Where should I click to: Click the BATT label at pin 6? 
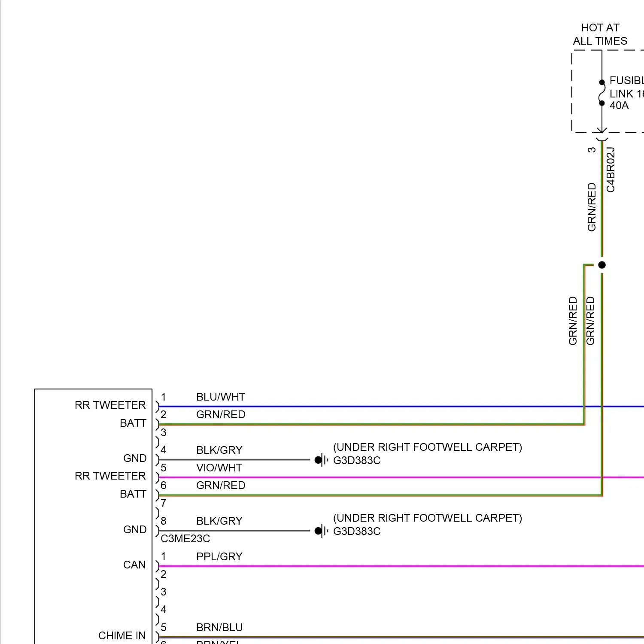[x=133, y=494]
